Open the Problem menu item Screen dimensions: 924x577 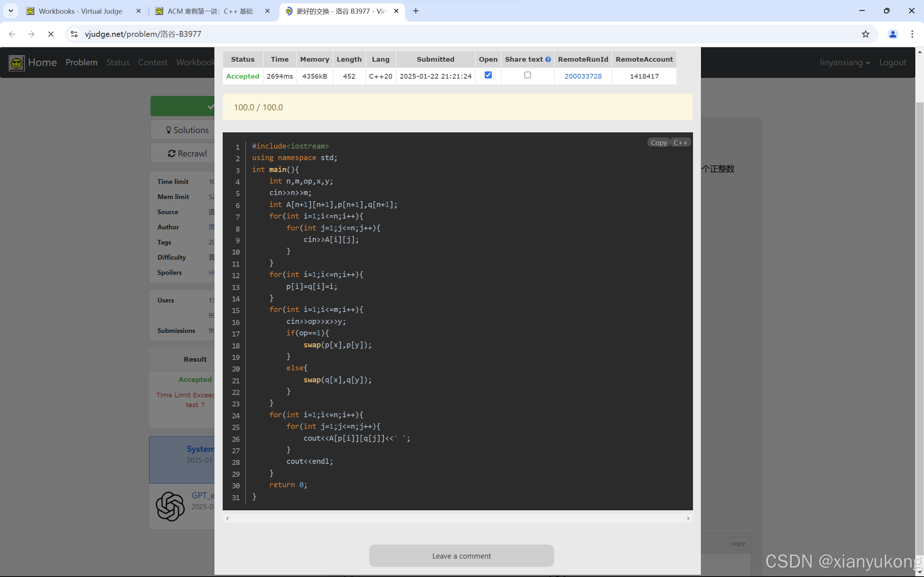[x=81, y=63]
